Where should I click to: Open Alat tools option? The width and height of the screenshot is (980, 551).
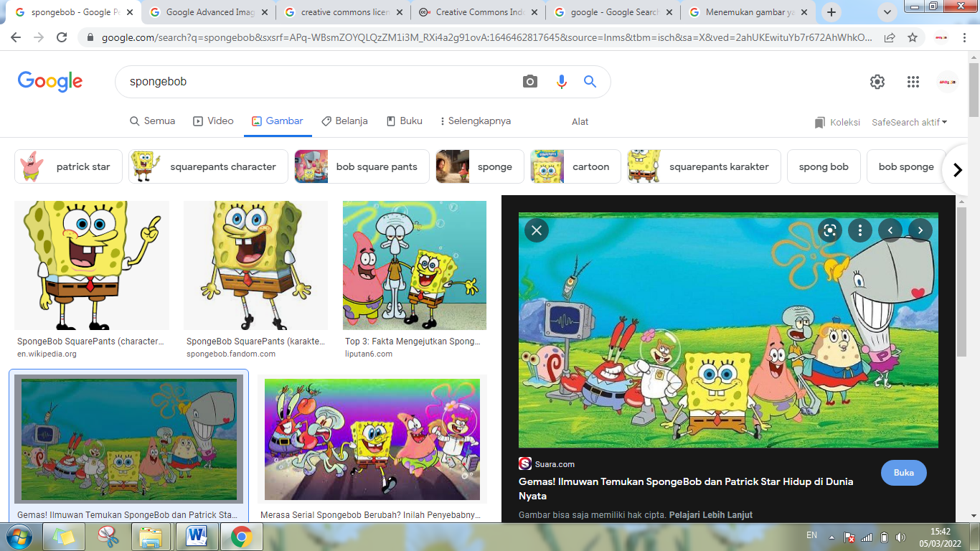click(580, 122)
